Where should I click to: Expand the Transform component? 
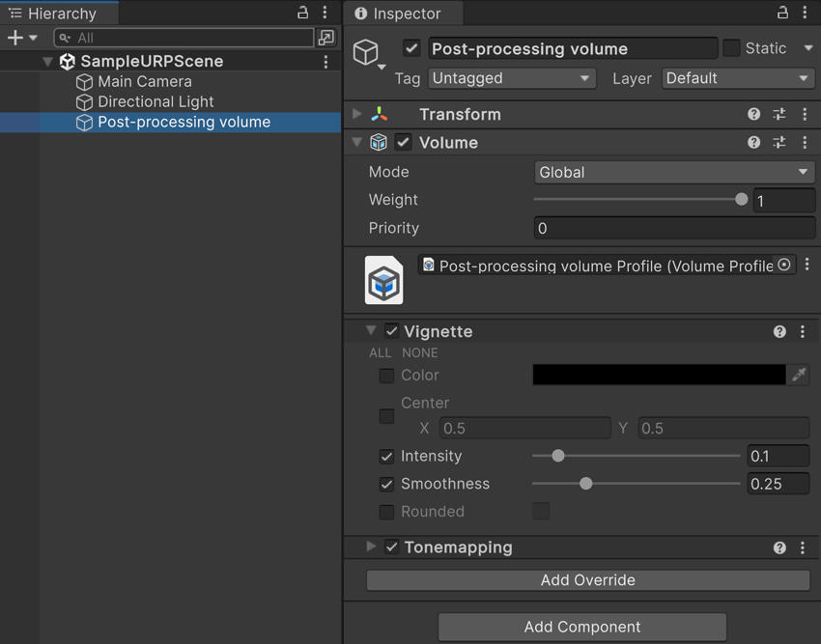[357, 114]
